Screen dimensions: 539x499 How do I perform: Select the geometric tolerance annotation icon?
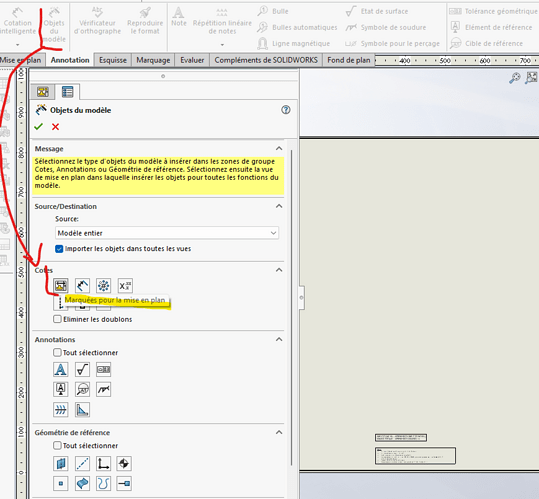(103, 370)
